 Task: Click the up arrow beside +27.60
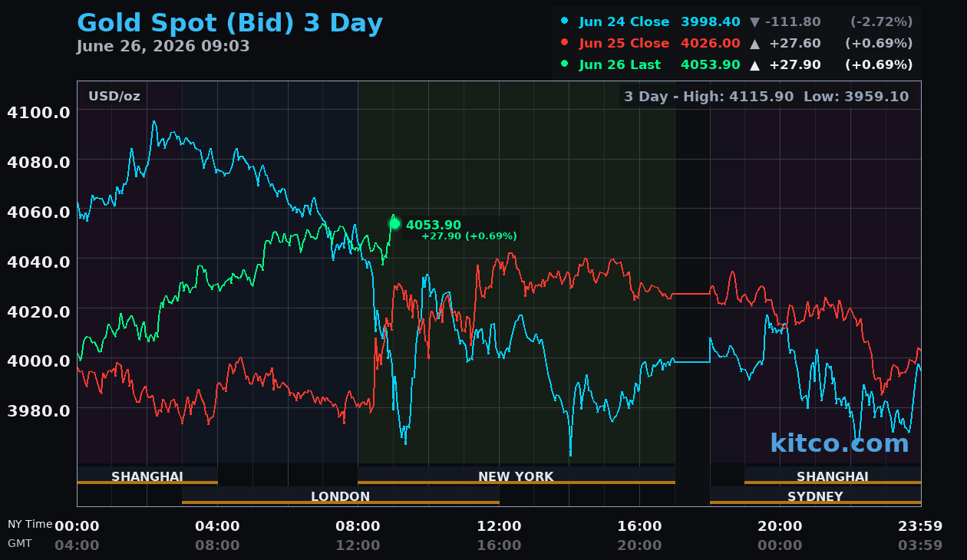(754, 44)
